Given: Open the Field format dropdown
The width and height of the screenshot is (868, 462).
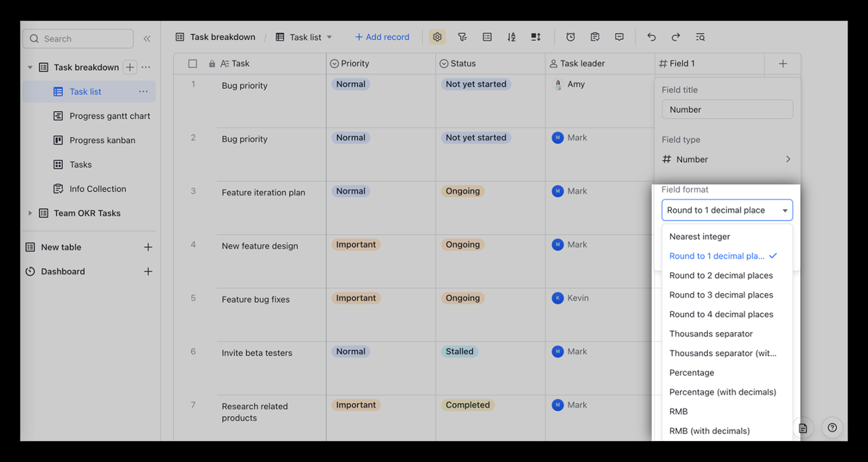Looking at the screenshot, I should [x=727, y=210].
